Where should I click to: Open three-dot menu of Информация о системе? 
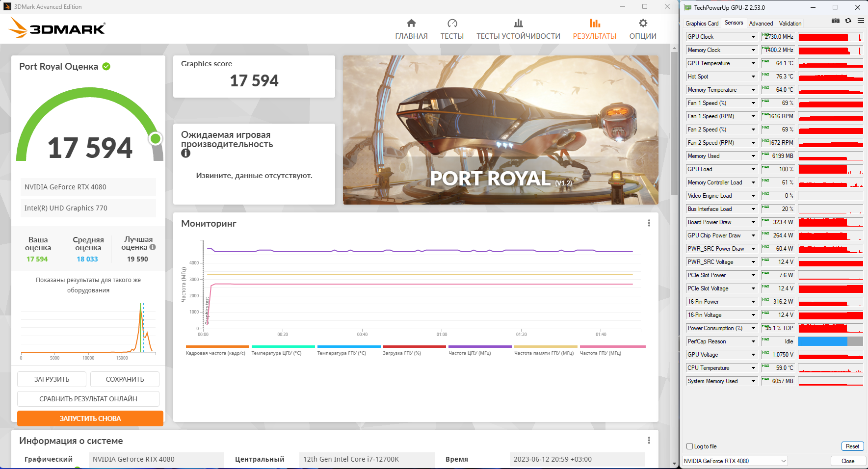649,441
